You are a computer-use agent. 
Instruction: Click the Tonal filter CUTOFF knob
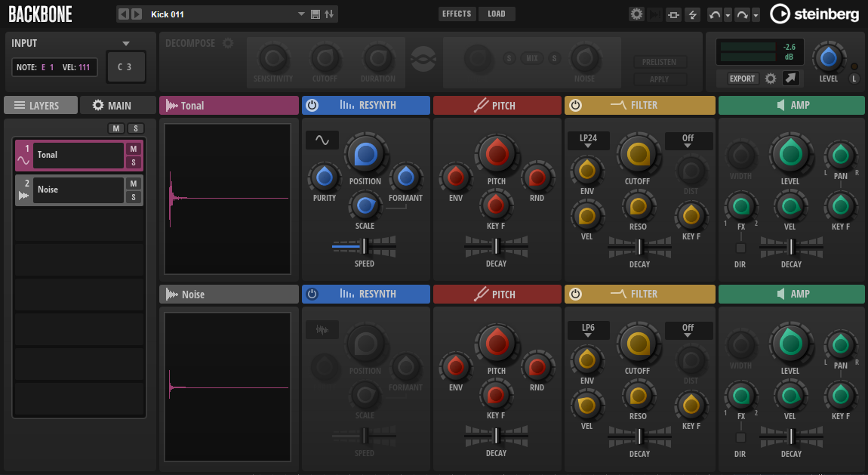point(638,155)
